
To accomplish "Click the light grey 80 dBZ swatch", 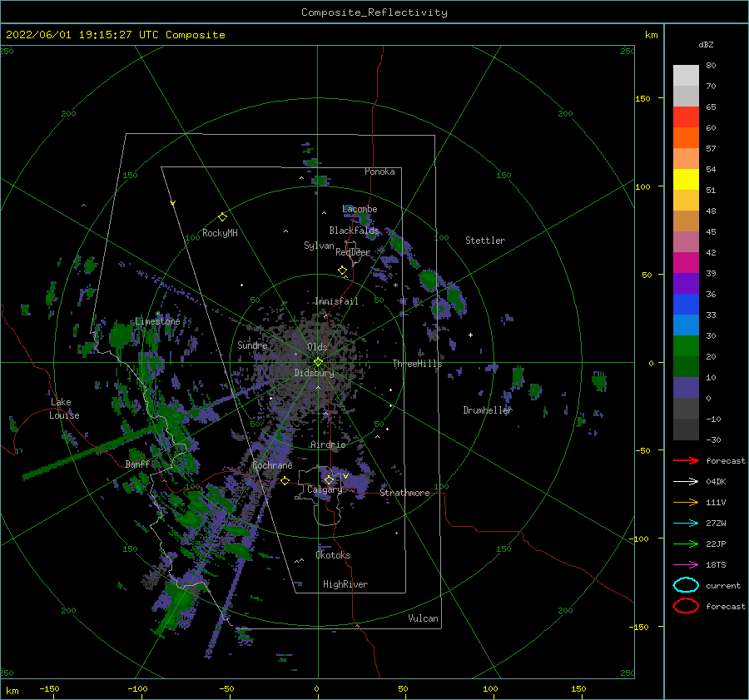I will click(x=686, y=75).
